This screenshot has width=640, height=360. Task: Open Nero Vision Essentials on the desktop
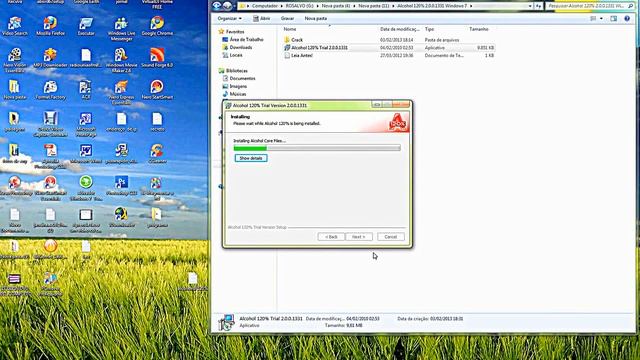[15, 60]
